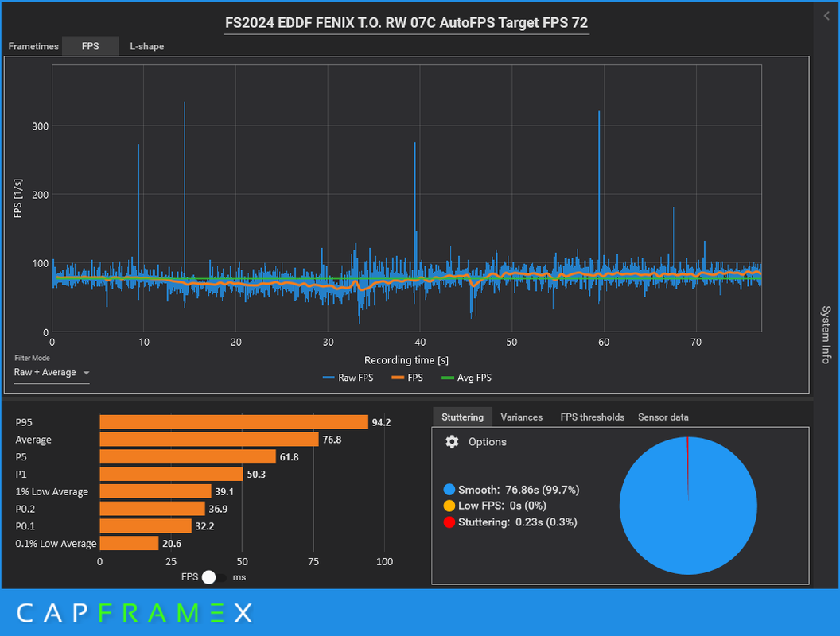Open the Filter Mode dropdown
The image size is (840, 636).
[52, 373]
